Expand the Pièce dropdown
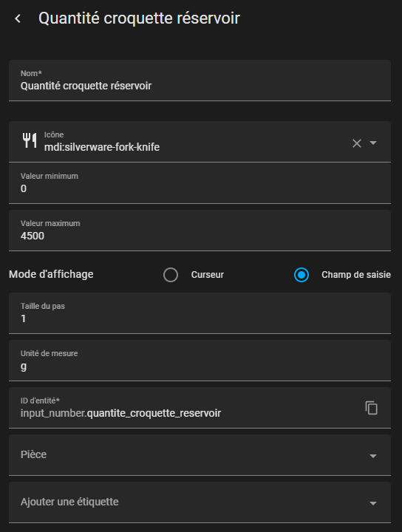402x532 pixels. 200,455
